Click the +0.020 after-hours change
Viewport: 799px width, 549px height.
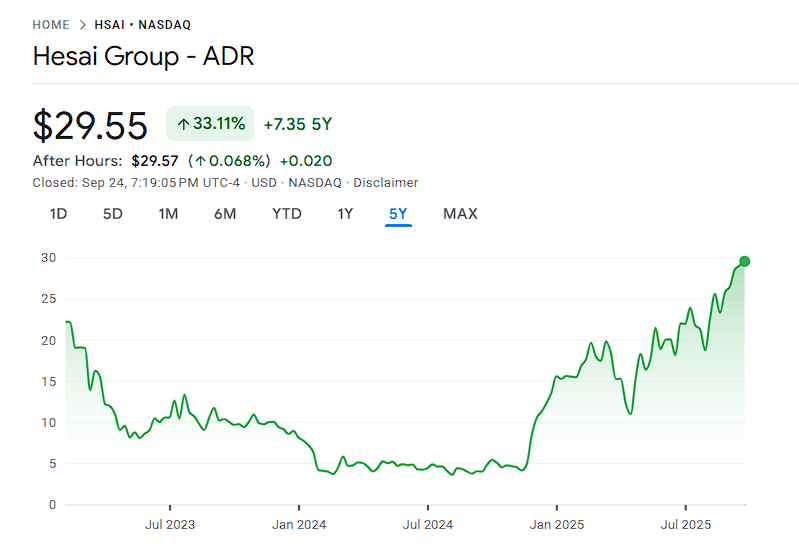click(306, 161)
